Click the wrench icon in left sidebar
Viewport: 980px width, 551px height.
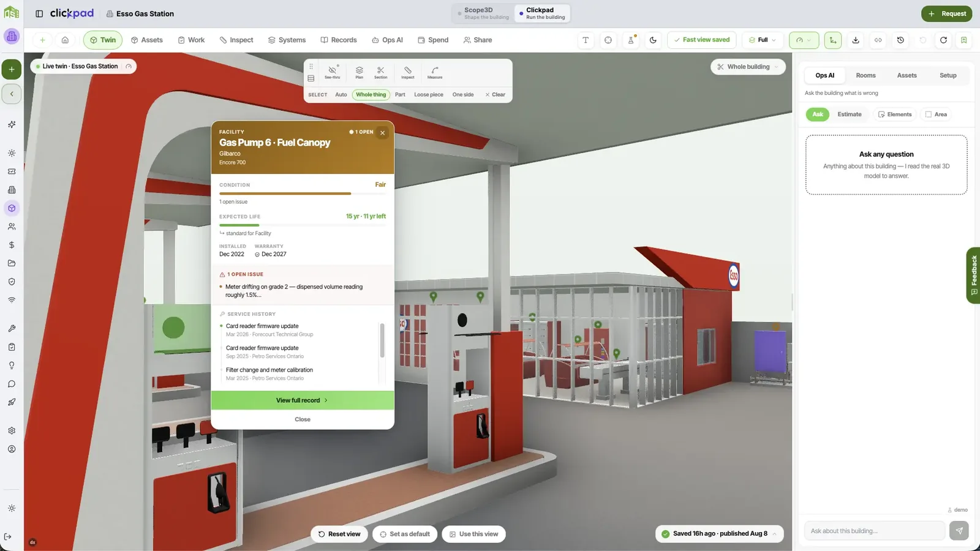click(x=12, y=329)
